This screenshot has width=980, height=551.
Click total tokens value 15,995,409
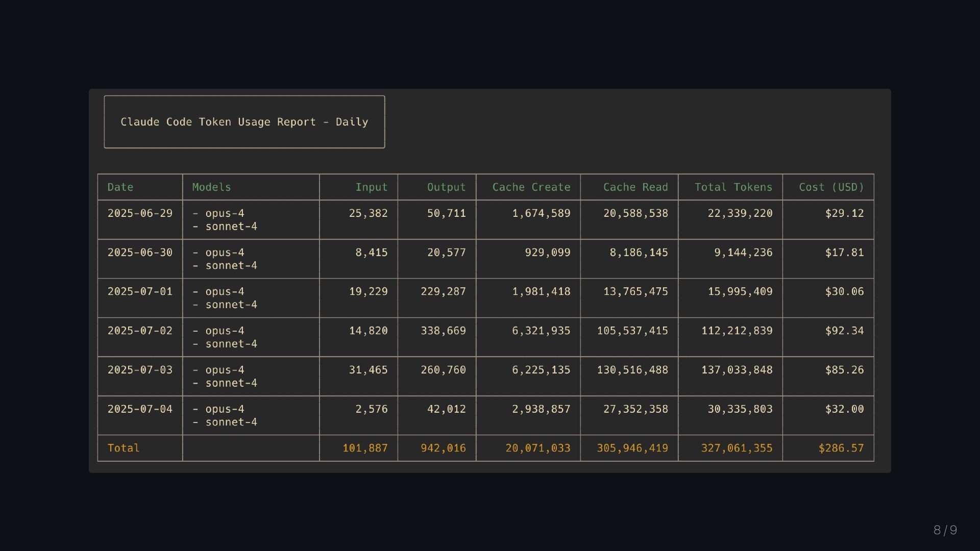coord(740,291)
